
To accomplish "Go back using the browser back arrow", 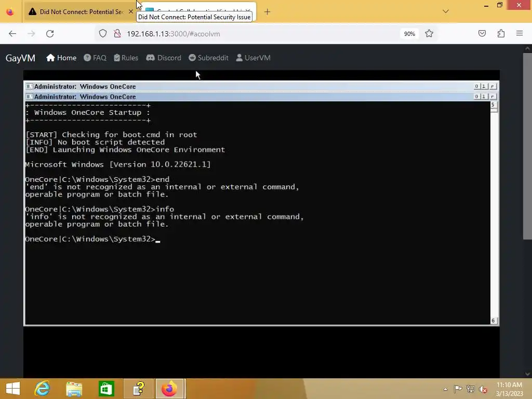I will (x=12, y=34).
